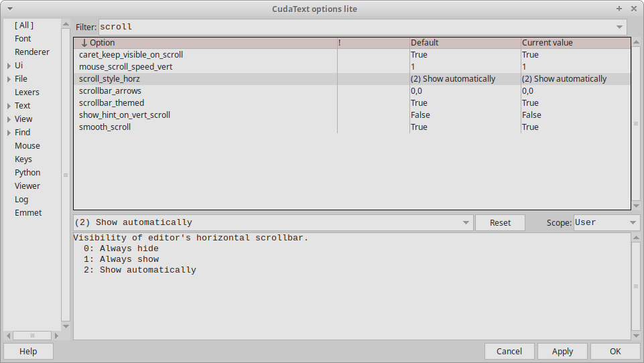Click the 0,0 current value for scrollbar_arrows
This screenshot has height=363, width=644.
(528, 91)
